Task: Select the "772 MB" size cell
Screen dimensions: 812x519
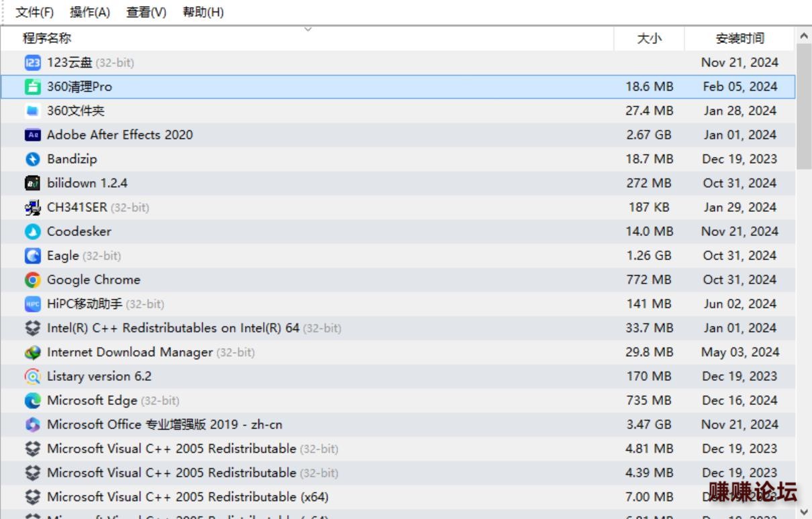Action: [x=649, y=280]
